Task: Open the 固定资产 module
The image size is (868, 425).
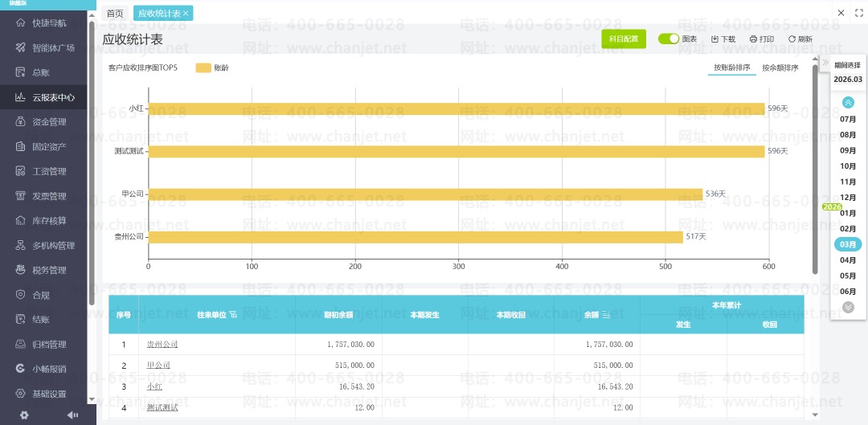Action: 49,147
